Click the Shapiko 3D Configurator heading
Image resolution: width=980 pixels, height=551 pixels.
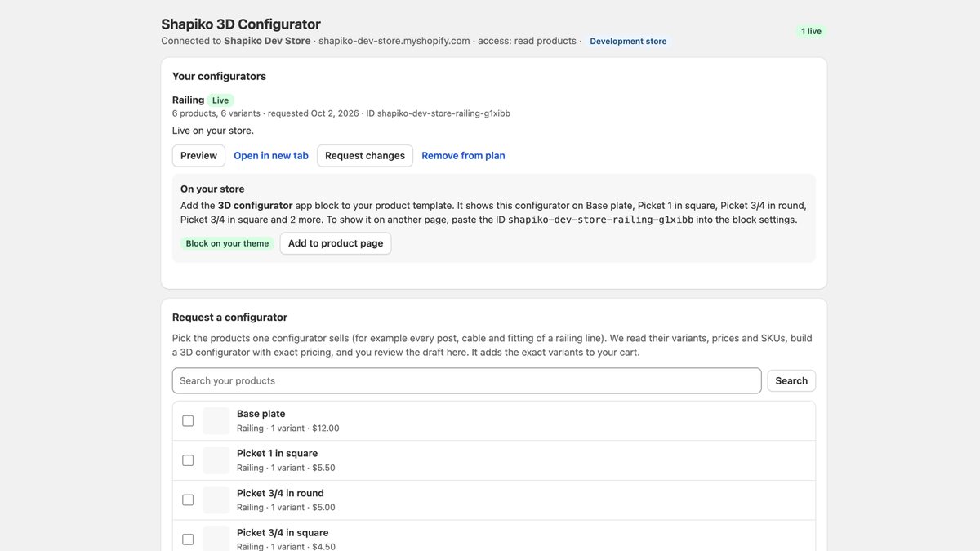point(241,24)
